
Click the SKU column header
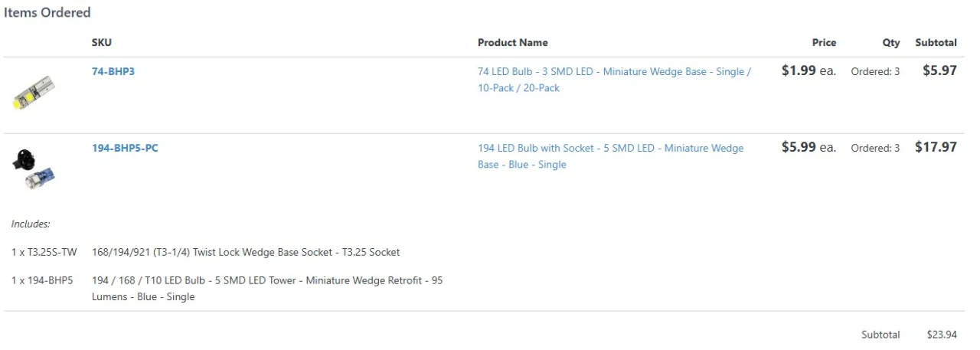point(101,43)
